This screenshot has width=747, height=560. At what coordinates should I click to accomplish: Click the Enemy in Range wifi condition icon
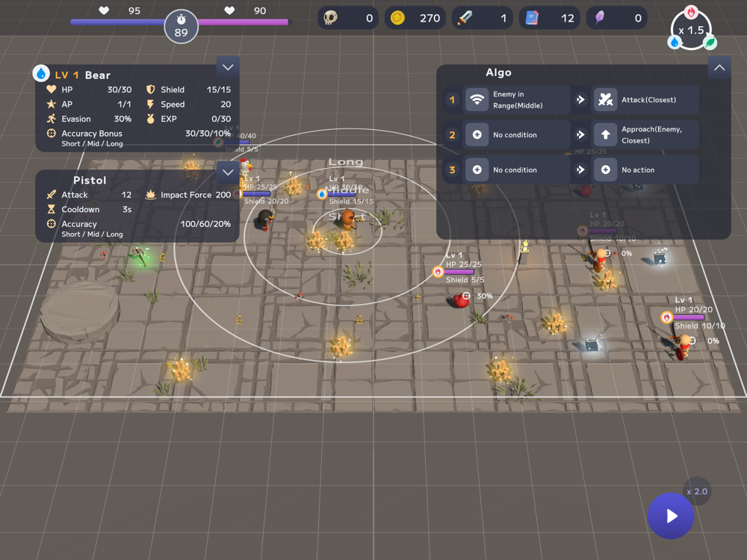[x=477, y=99]
